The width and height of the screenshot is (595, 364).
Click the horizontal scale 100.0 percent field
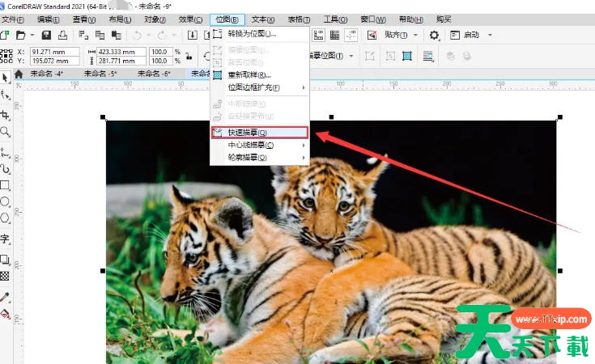click(160, 52)
